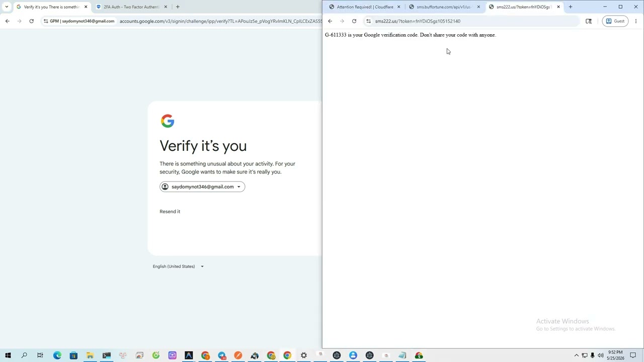Open File Explorer from the taskbar
644x362 pixels.
coord(90,355)
